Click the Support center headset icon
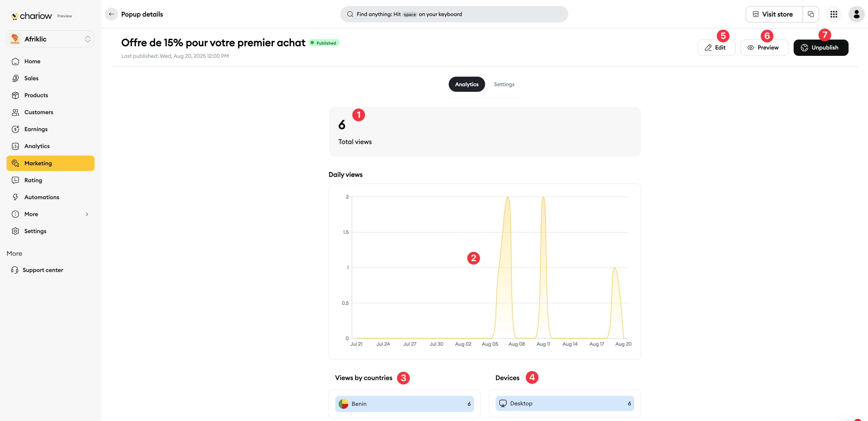Image resolution: width=868 pixels, height=421 pixels. 14,270
